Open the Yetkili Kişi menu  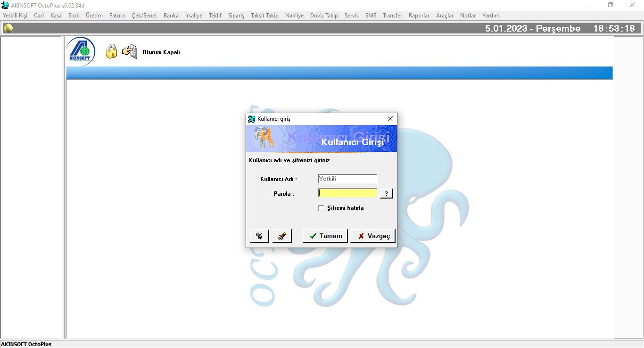[x=15, y=16]
